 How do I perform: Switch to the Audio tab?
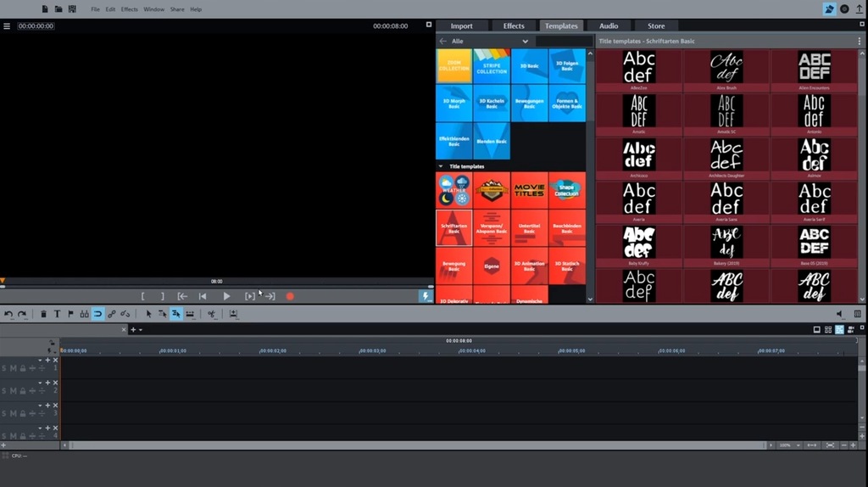pyautogui.click(x=609, y=26)
